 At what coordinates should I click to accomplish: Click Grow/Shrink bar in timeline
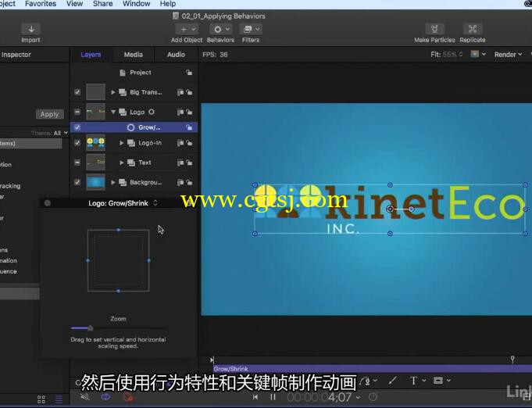point(372,369)
